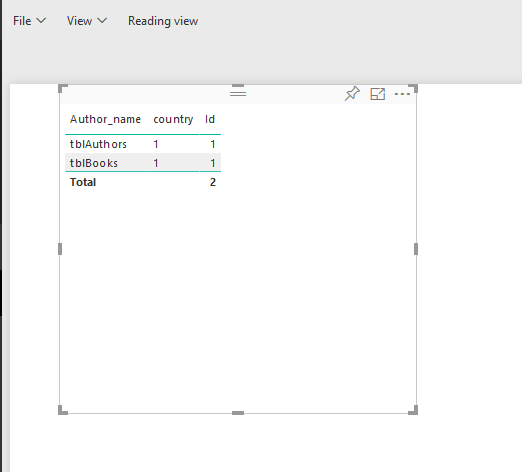Click the visual drag handle bar
The height and width of the screenshot is (472, 522).
tap(238, 94)
